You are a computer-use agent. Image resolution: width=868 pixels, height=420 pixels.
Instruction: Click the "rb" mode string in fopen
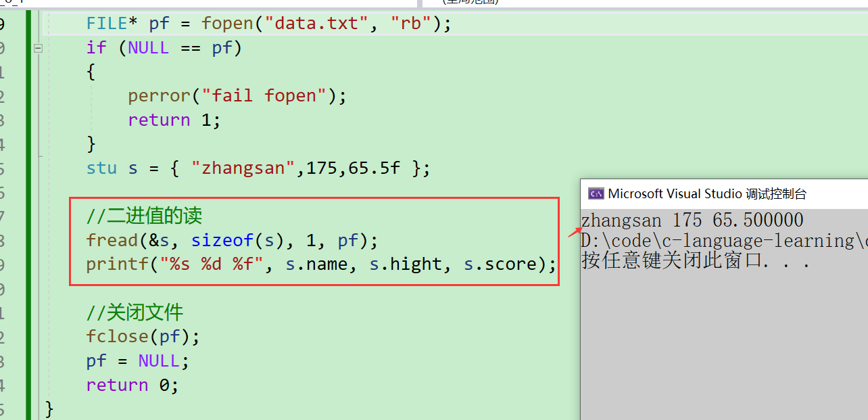[412, 24]
